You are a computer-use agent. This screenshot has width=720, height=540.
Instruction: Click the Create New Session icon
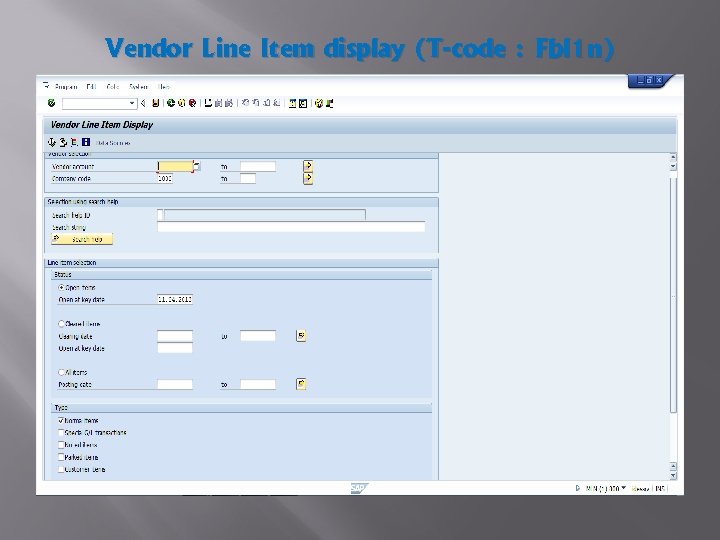(292, 103)
